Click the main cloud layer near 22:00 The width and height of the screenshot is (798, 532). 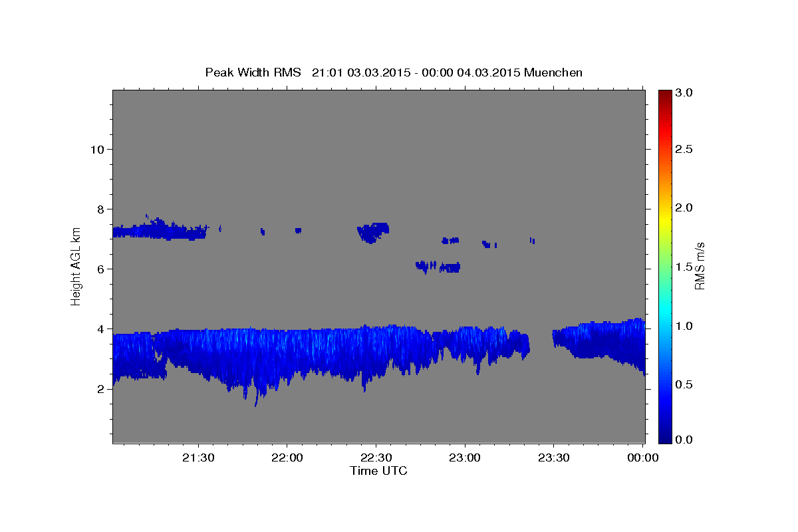[287, 352]
